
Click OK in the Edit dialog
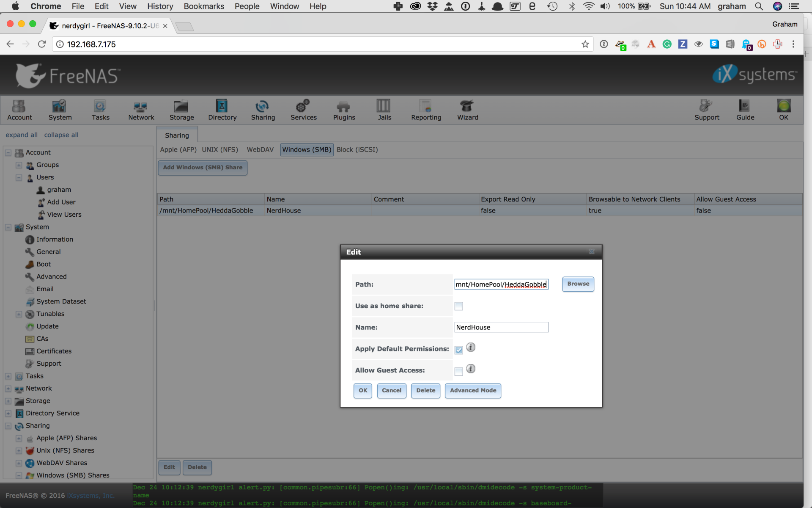pyautogui.click(x=363, y=390)
